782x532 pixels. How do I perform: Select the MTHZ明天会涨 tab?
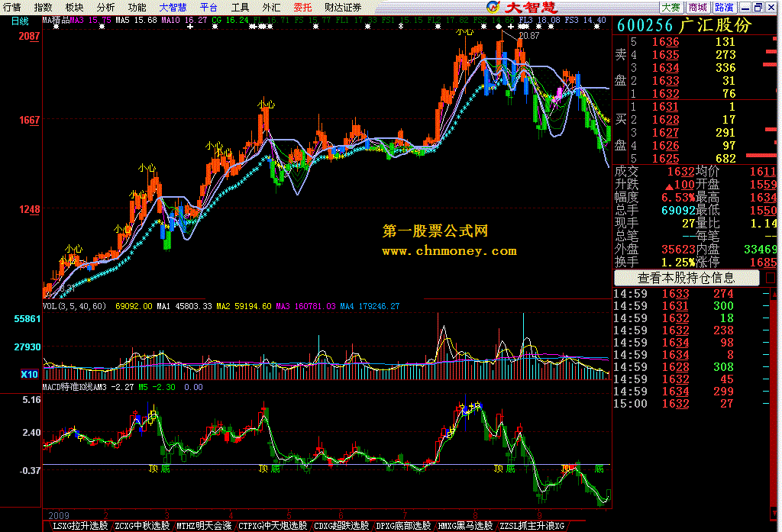click(x=204, y=526)
